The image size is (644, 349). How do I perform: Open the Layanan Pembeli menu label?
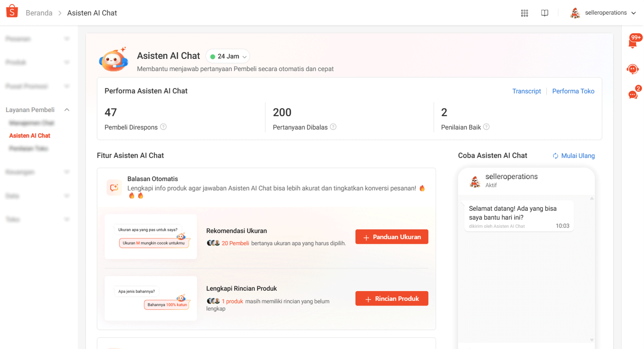click(30, 110)
